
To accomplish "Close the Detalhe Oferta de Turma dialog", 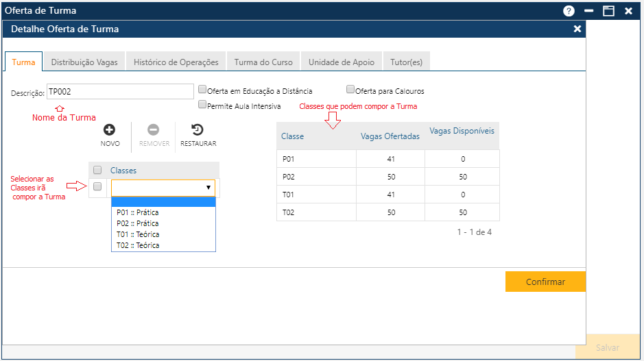I will click(x=577, y=29).
